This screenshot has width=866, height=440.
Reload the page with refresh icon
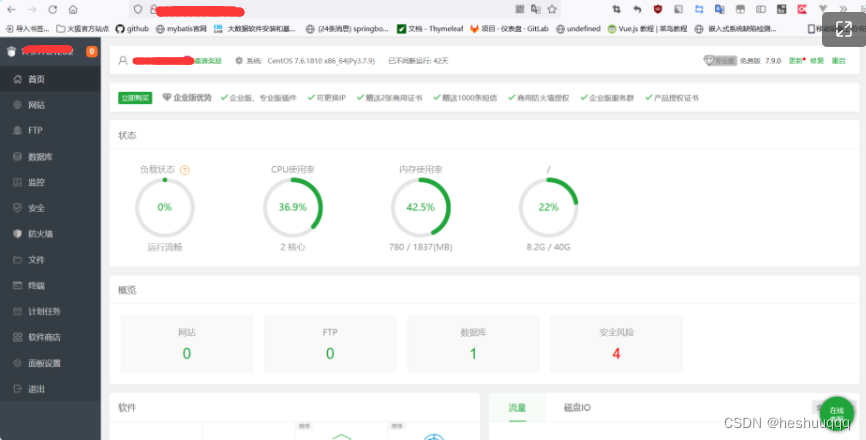(52, 9)
